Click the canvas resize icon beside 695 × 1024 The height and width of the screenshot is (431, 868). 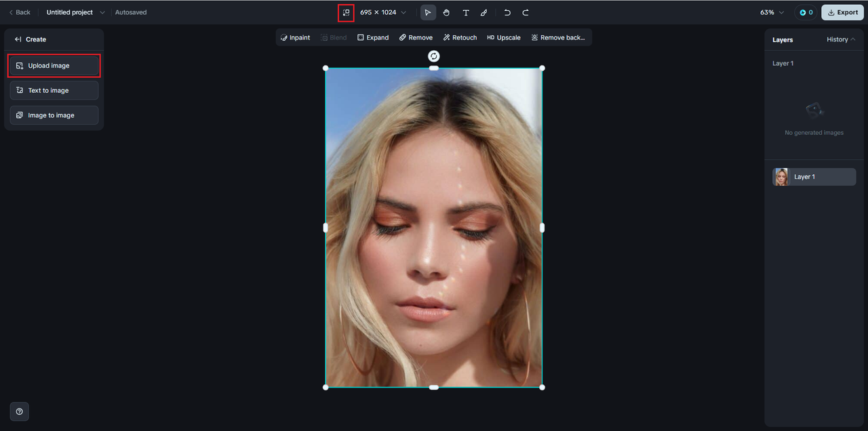pos(346,12)
